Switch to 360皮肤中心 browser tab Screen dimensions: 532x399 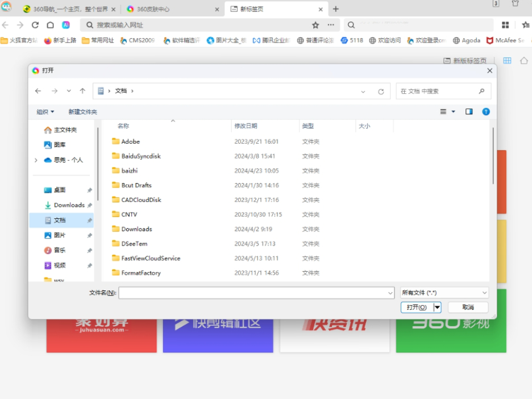[171, 9]
